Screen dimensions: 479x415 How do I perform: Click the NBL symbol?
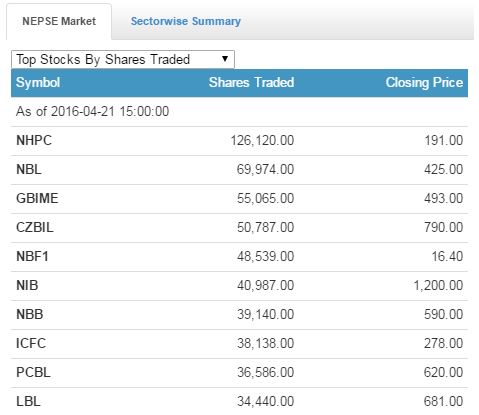(x=29, y=169)
